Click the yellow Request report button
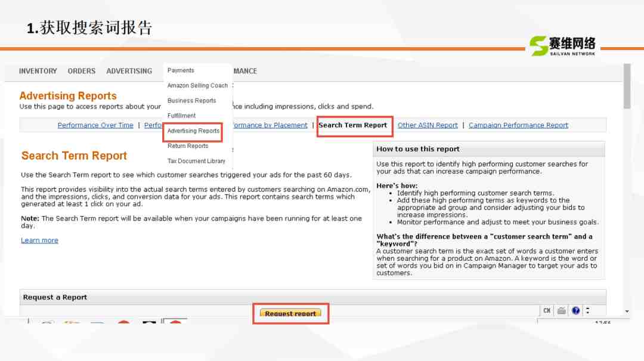 pos(290,313)
